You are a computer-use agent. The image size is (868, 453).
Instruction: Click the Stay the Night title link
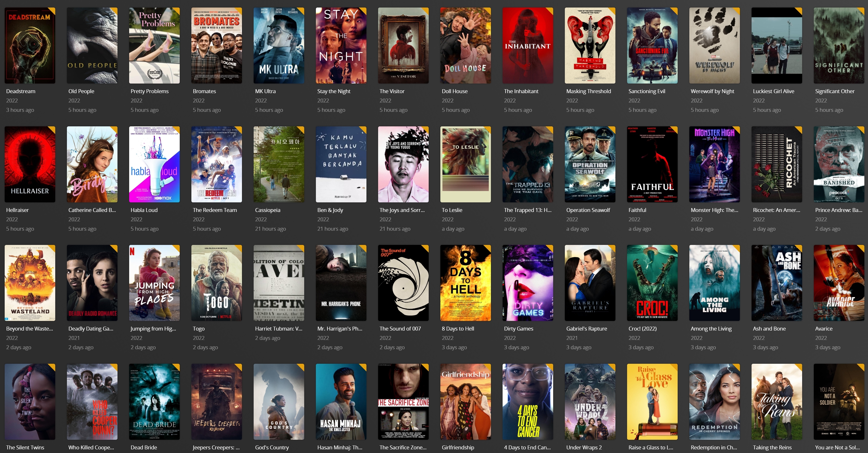pos(334,91)
